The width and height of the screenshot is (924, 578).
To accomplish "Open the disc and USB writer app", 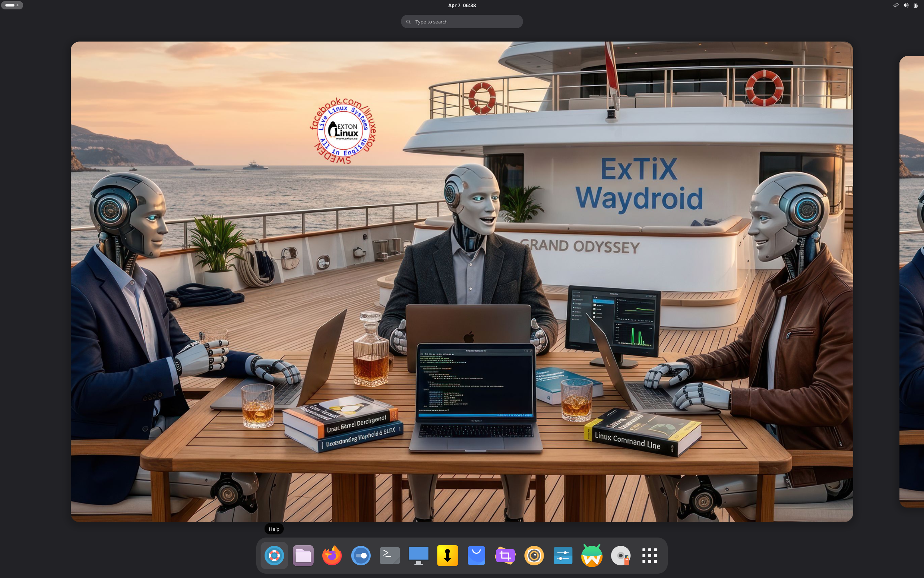I will 620,556.
